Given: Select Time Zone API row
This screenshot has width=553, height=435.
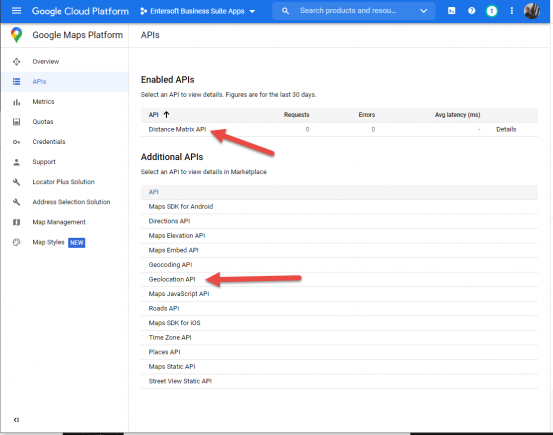Looking at the screenshot, I should (x=339, y=338).
